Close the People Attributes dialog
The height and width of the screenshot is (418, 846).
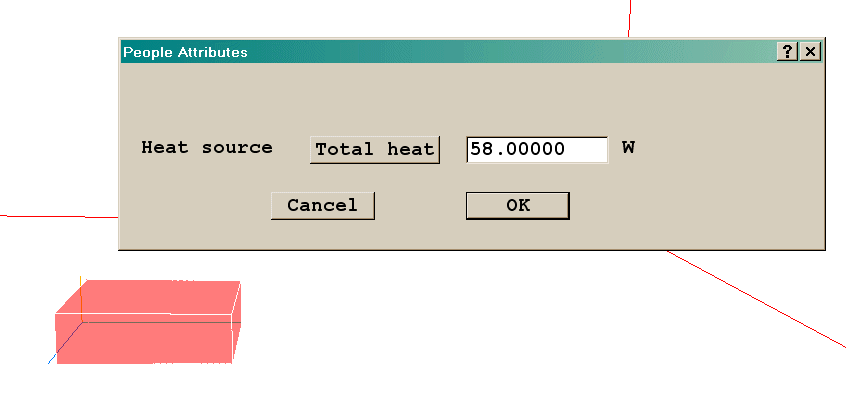coord(810,52)
